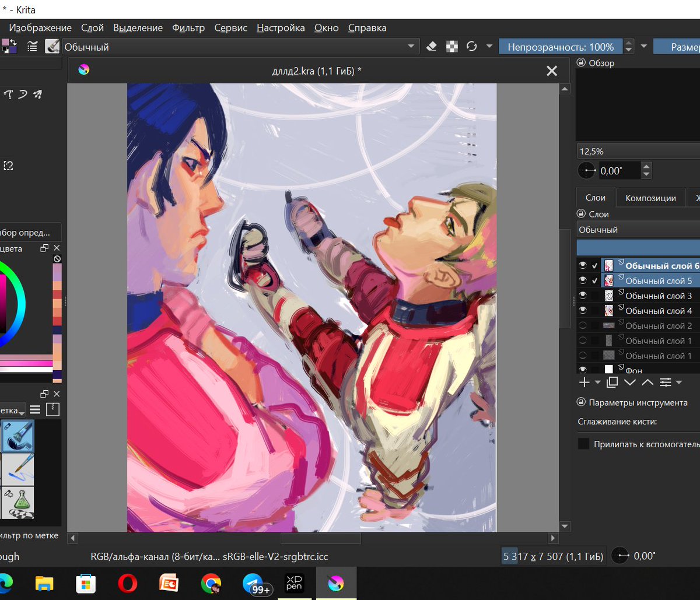Hide the Фон layer
This screenshot has width=700, height=600.
click(x=583, y=370)
